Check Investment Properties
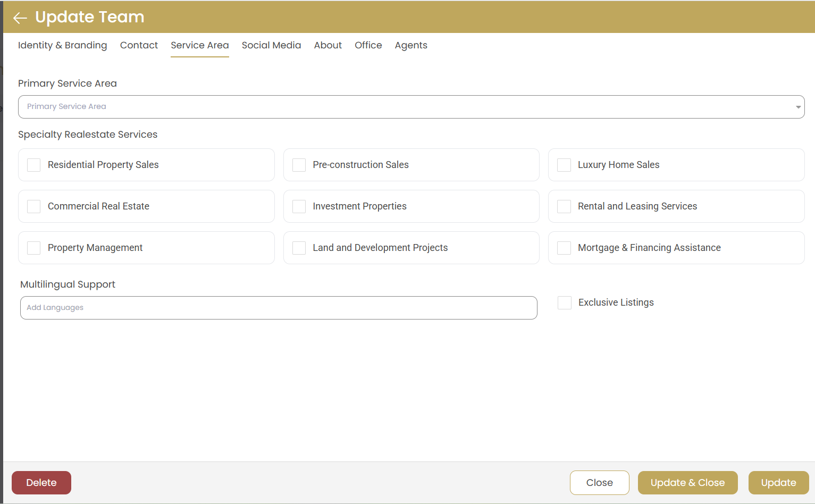The width and height of the screenshot is (815, 504). click(x=299, y=206)
